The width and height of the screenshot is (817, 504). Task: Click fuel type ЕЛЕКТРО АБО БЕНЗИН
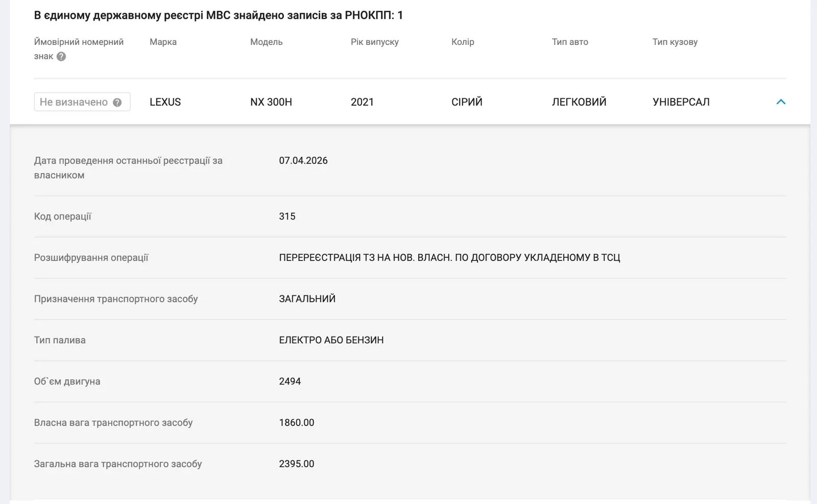331,340
